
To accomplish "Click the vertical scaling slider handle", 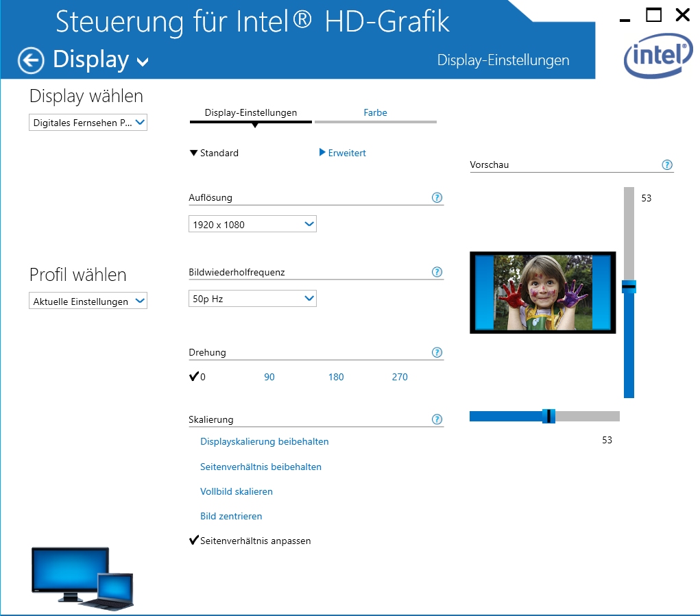I will (x=629, y=286).
